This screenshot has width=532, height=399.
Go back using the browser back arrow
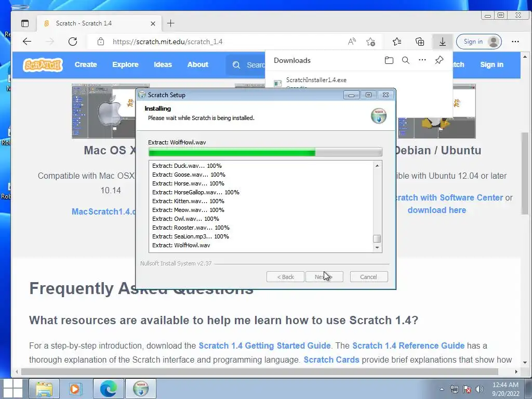click(x=27, y=42)
